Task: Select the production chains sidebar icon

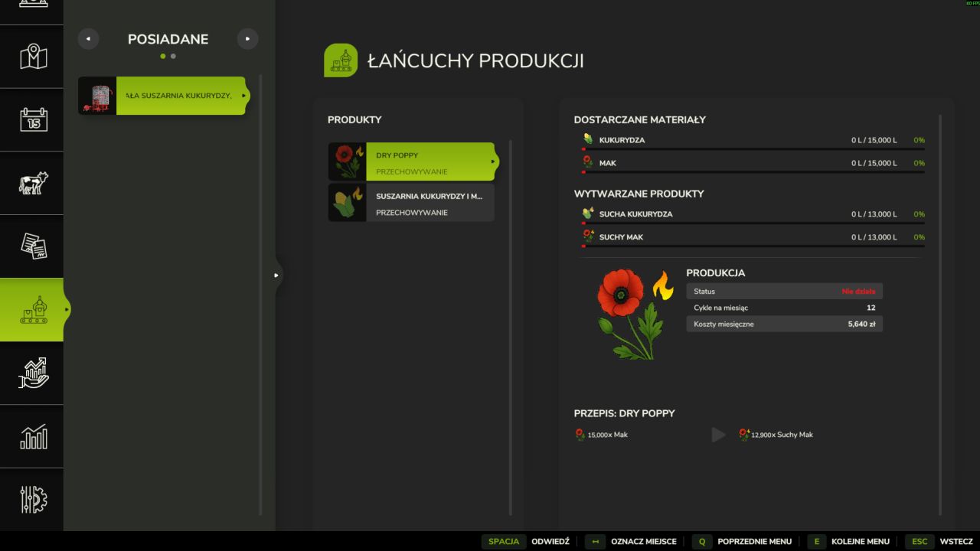Action: click(x=32, y=310)
